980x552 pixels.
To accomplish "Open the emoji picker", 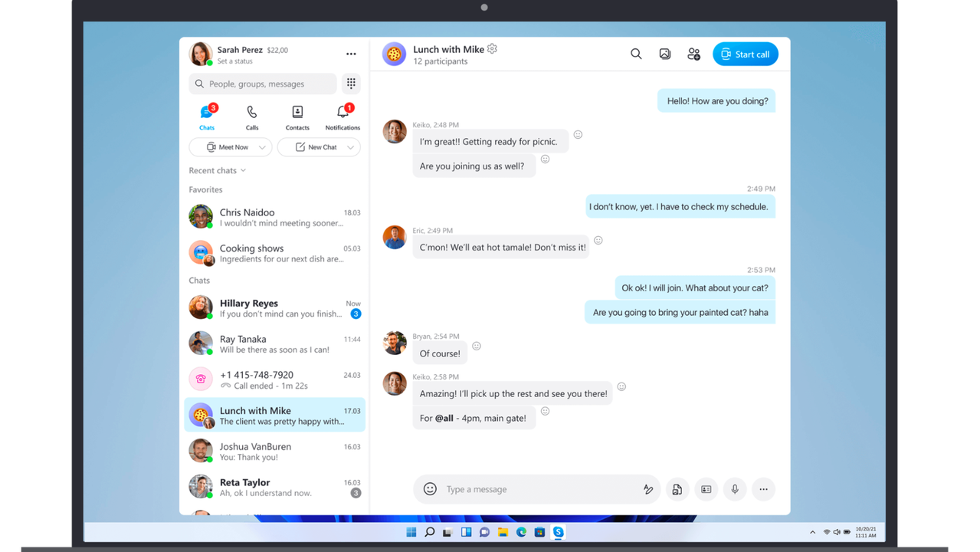I will click(428, 488).
